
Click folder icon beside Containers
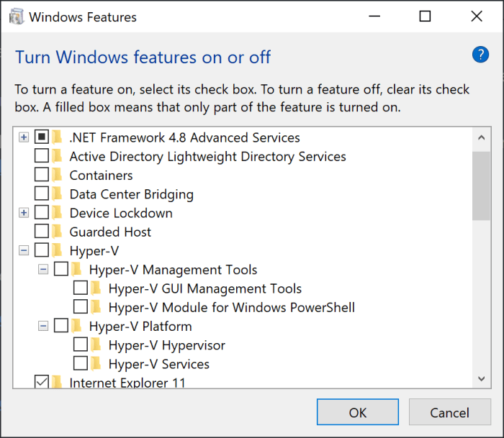click(57, 175)
